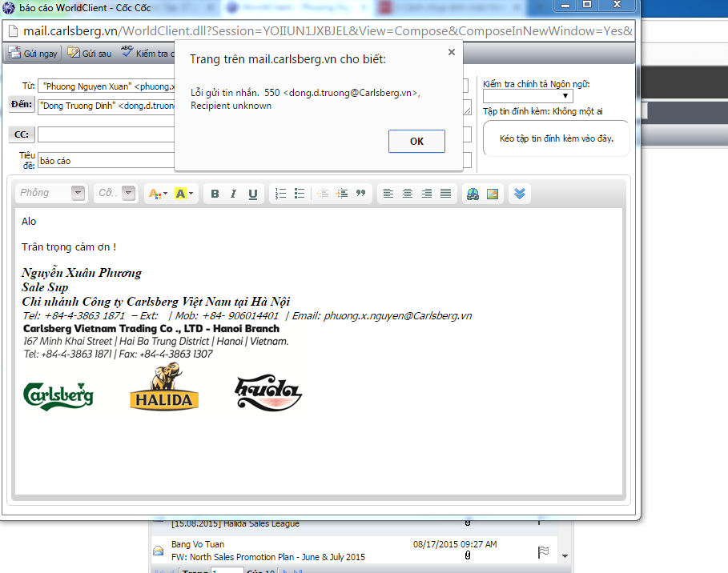Click the CC button

[22, 134]
